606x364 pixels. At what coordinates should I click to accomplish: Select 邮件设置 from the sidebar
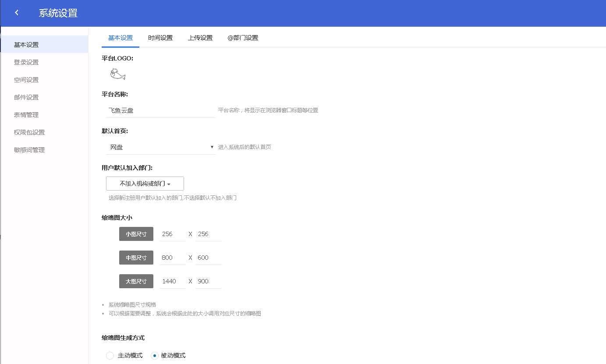[27, 97]
